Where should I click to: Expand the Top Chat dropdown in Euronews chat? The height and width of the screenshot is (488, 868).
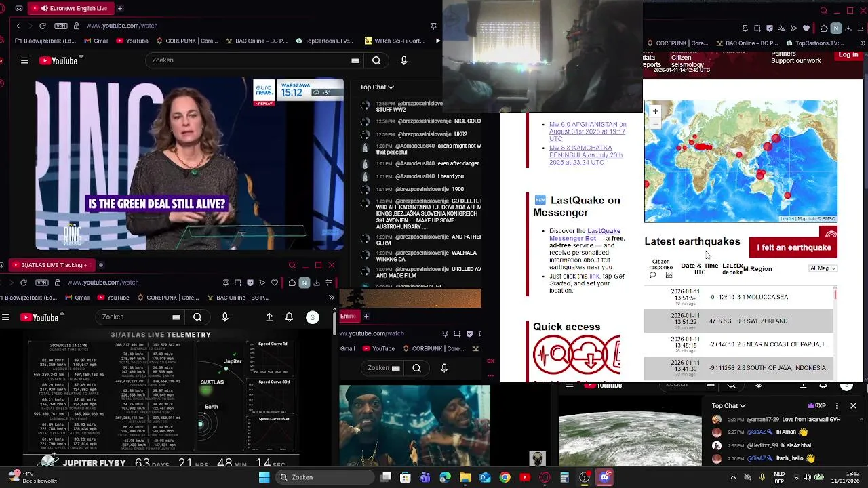[377, 87]
